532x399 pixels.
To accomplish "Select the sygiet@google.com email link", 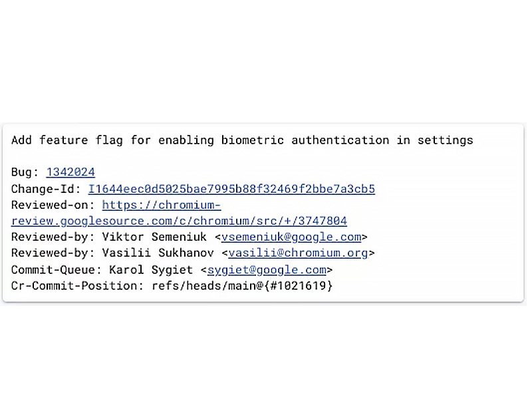I will point(267,269).
